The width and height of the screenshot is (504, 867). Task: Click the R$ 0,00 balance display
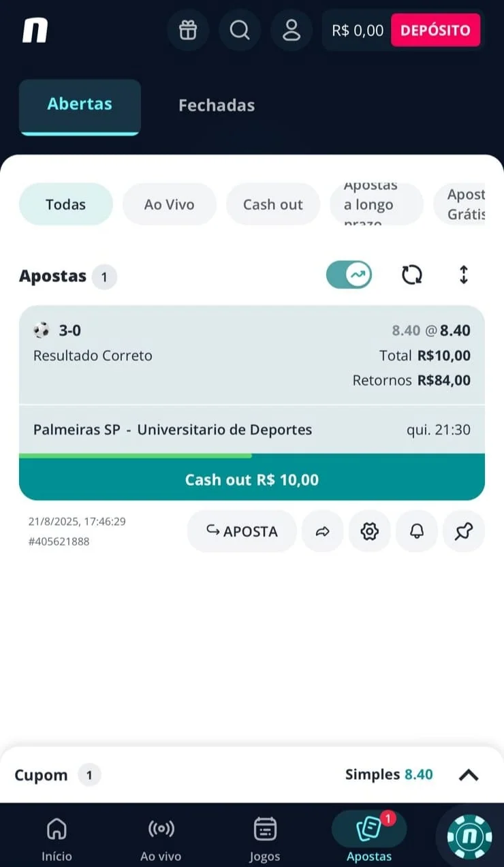(357, 30)
